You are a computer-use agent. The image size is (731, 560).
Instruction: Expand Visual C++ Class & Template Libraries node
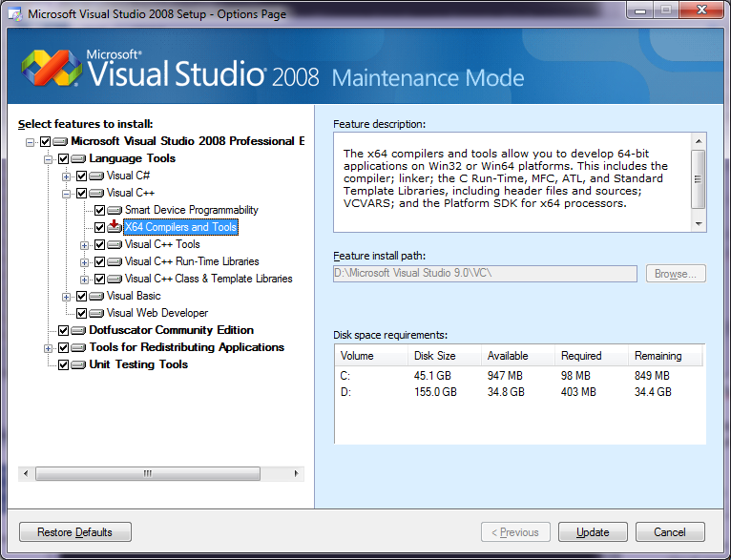pyautogui.click(x=84, y=280)
